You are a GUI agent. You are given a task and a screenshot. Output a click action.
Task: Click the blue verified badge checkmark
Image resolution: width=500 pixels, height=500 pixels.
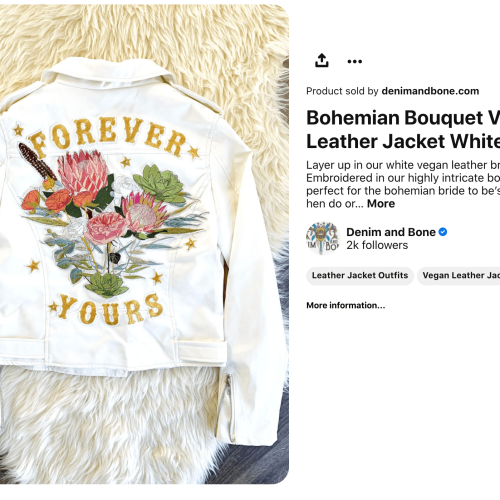point(443,232)
